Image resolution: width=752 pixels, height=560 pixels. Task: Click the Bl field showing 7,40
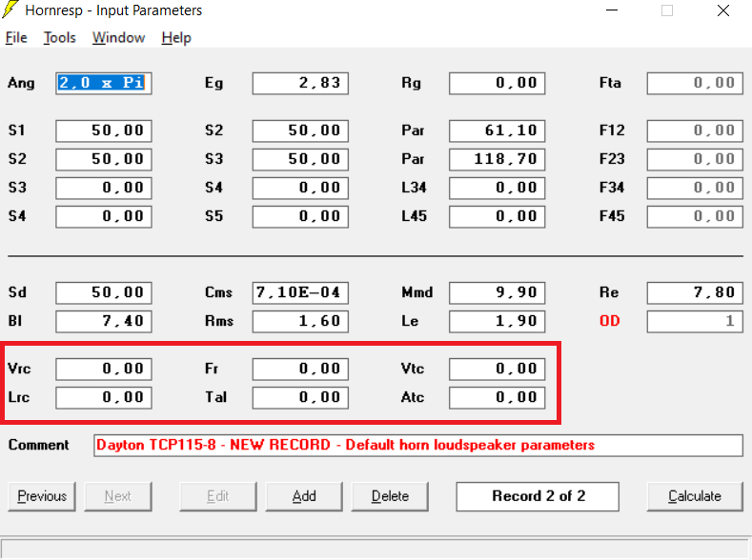(x=104, y=322)
